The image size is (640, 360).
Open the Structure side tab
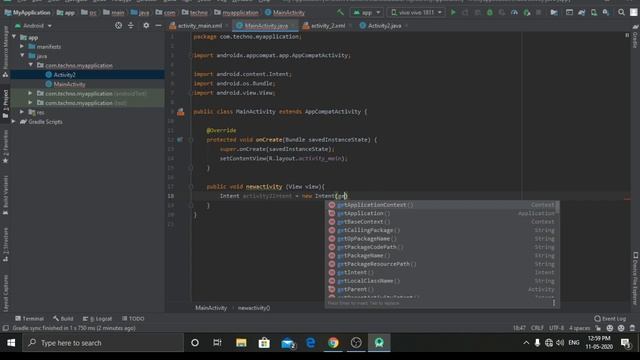(x=5, y=245)
